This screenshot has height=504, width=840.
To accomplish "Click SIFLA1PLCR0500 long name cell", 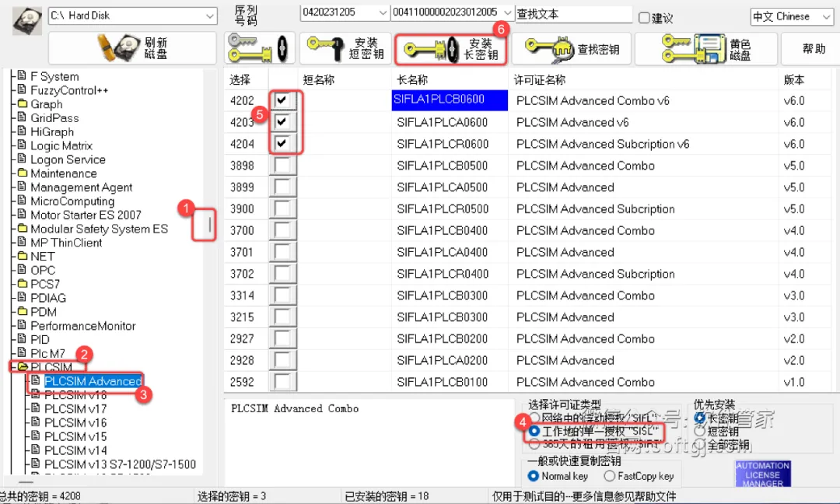I will tap(443, 208).
